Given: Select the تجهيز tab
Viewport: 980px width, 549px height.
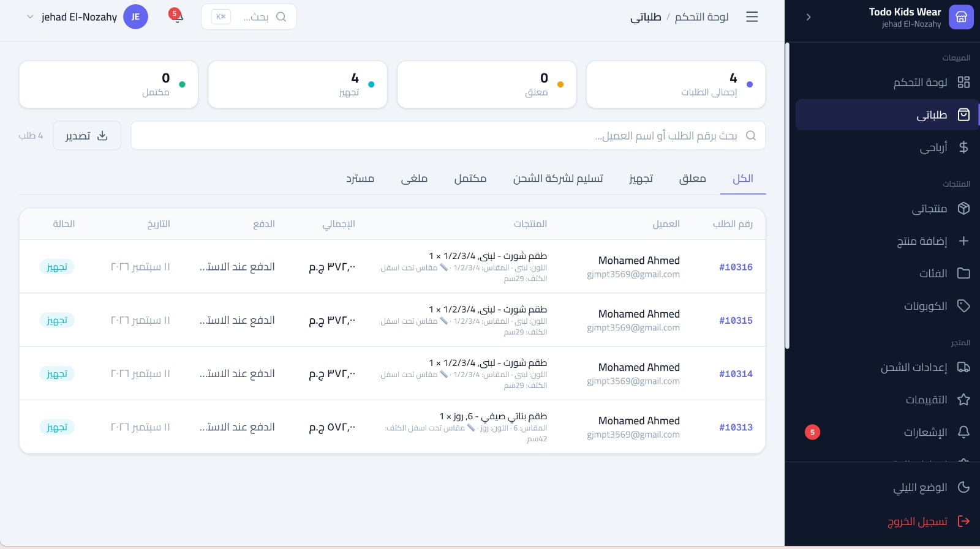Looking at the screenshot, I should (x=641, y=179).
